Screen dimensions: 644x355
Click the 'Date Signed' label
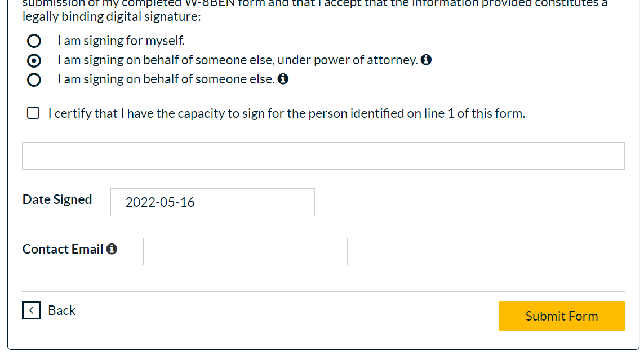[x=57, y=199]
